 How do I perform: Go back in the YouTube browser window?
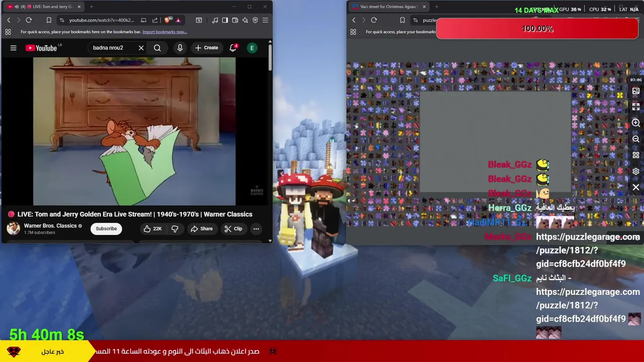pyautogui.click(x=9, y=20)
